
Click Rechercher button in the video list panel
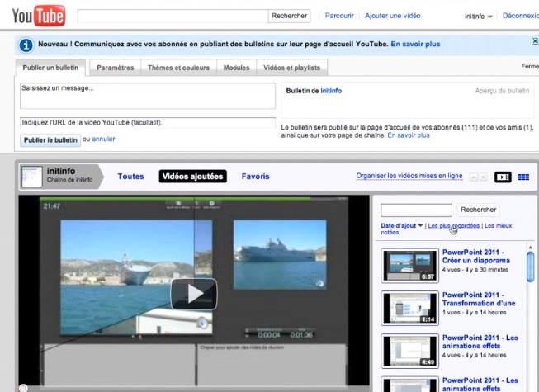[x=478, y=210]
